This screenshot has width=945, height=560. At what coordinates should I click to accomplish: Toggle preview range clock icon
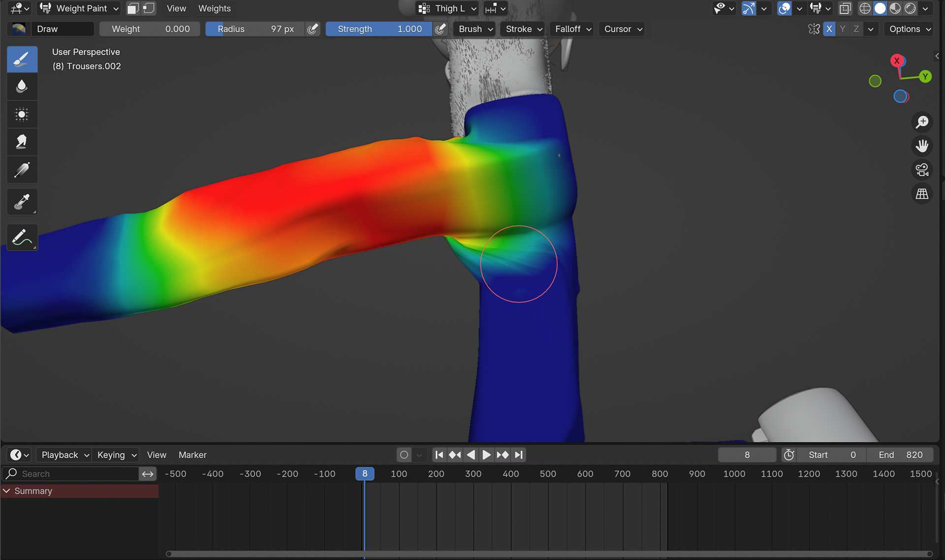789,455
